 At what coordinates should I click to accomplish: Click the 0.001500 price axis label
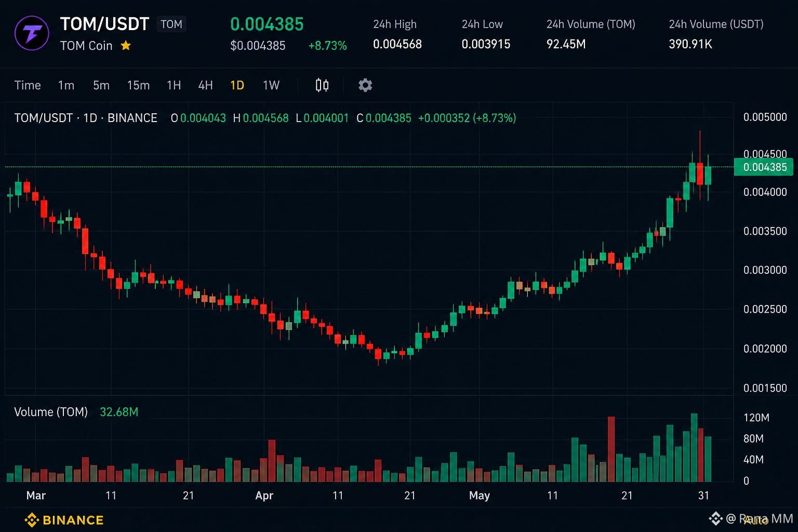pyautogui.click(x=765, y=388)
